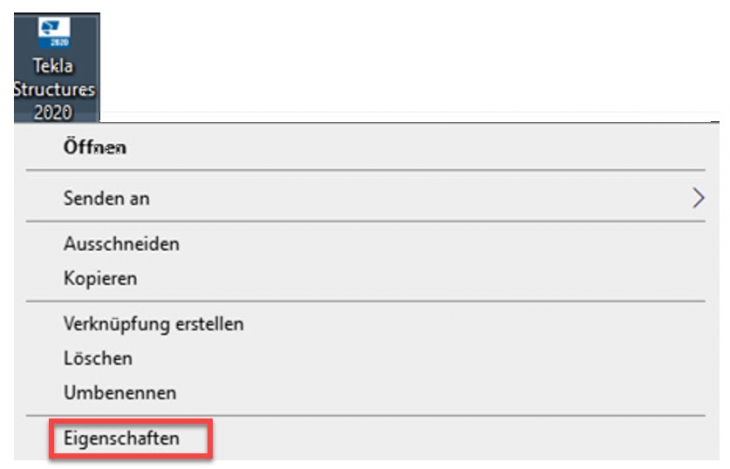Click the blue Tekla logo image

54,33
